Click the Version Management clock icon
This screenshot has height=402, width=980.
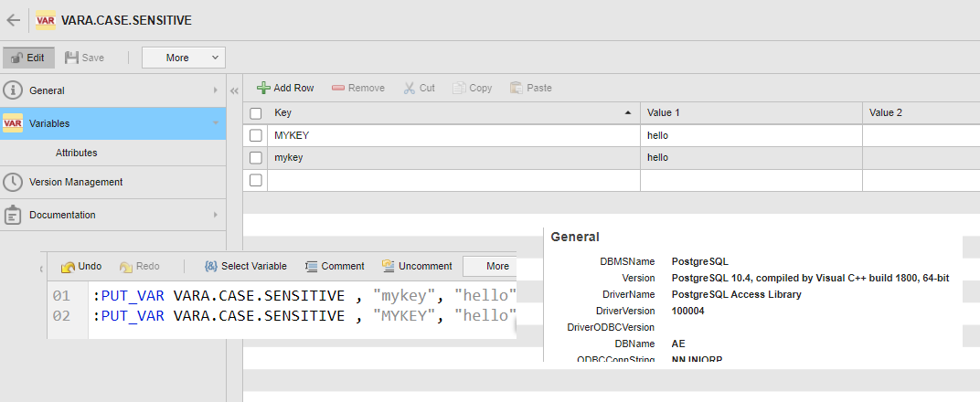coord(13,183)
